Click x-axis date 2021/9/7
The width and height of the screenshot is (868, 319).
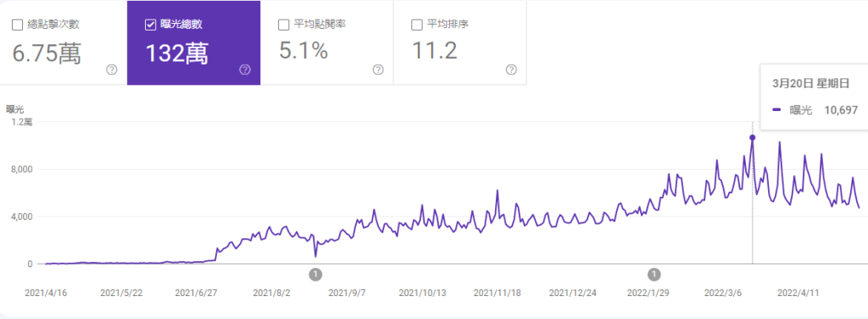click(x=347, y=293)
